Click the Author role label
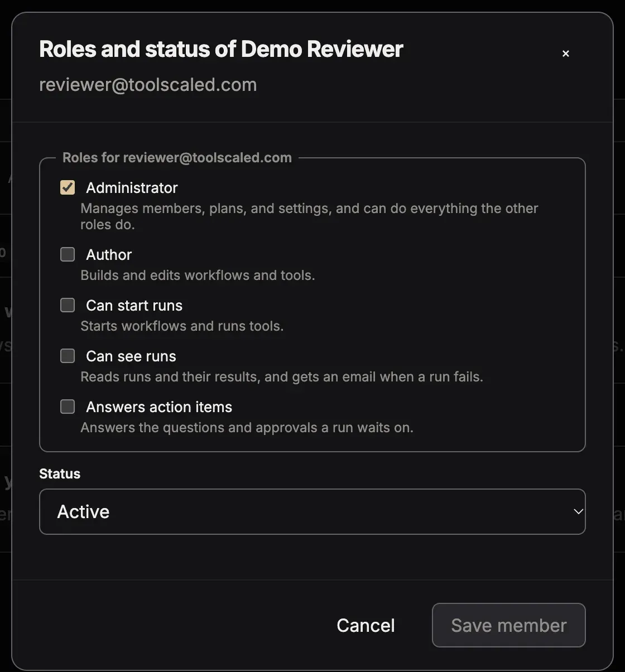The image size is (625, 672). pos(109,255)
